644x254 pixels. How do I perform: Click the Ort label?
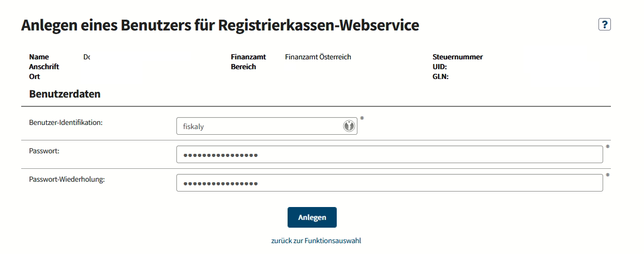click(35, 76)
